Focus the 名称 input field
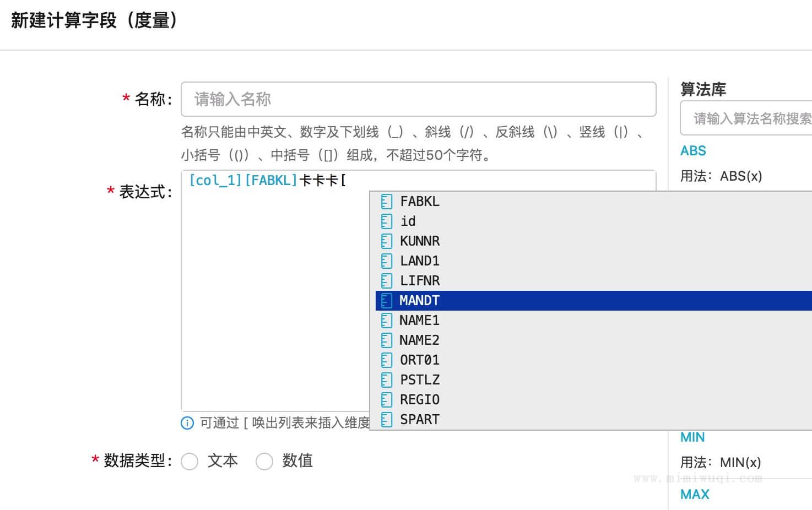 tap(419, 99)
